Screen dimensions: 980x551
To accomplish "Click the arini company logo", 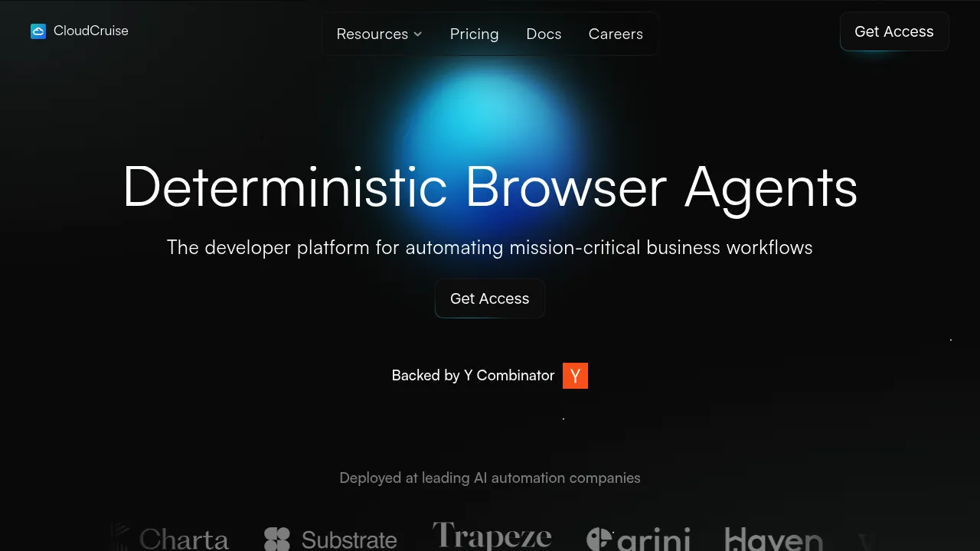I will [x=639, y=539].
